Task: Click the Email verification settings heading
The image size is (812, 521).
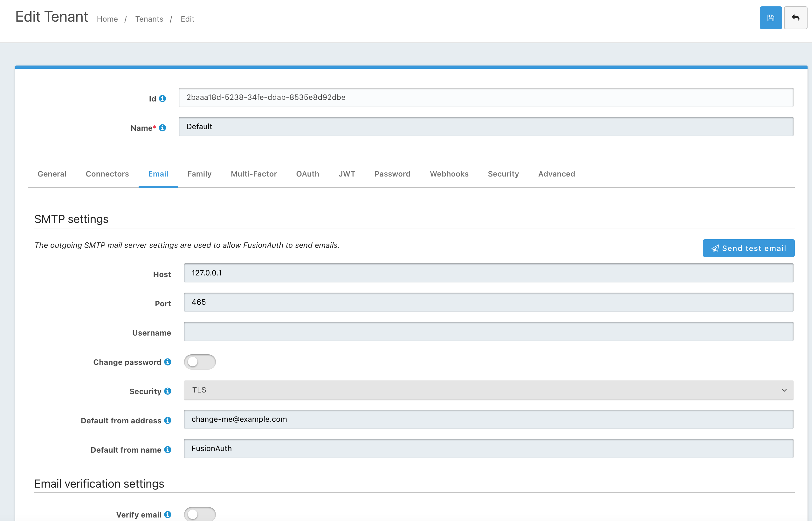Action: 99,484
